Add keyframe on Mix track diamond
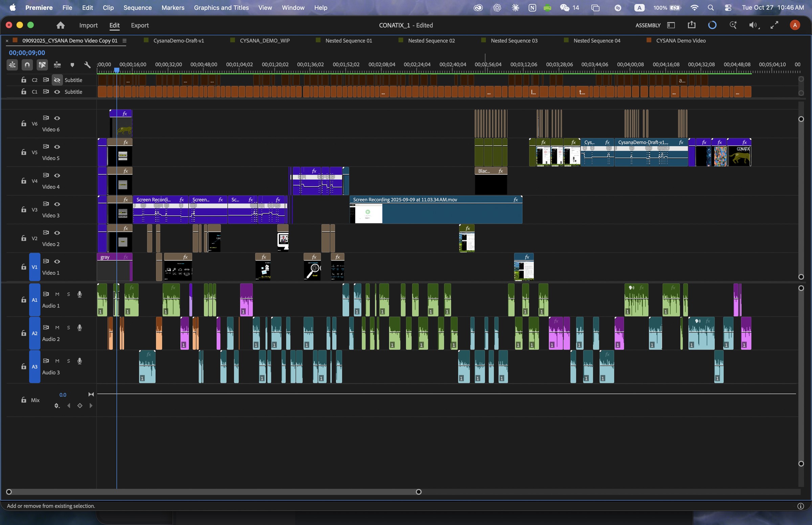 coord(80,406)
